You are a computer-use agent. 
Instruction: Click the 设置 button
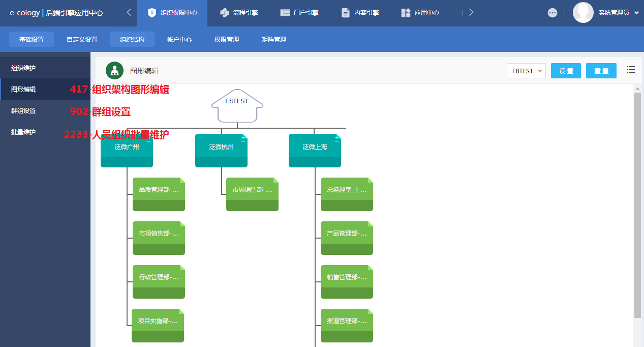tap(566, 71)
